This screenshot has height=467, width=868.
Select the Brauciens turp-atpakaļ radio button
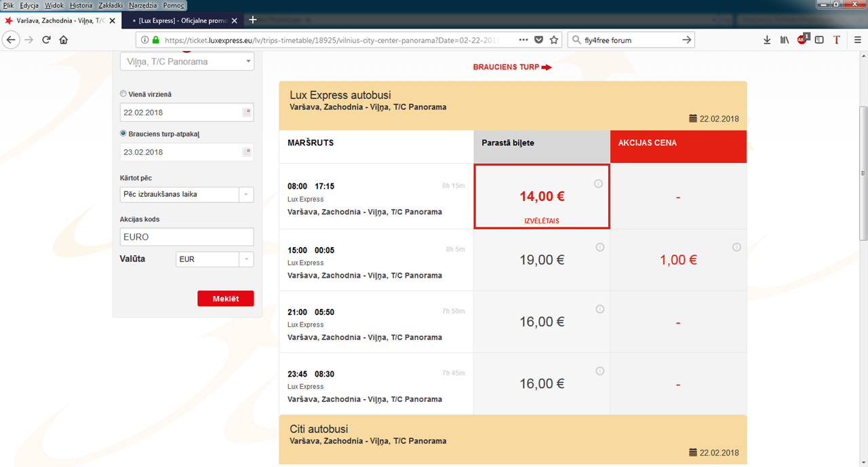click(123, 134)
